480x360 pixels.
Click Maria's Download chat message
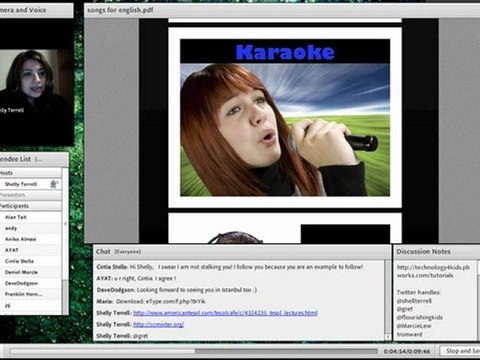(x=151, y=301)
